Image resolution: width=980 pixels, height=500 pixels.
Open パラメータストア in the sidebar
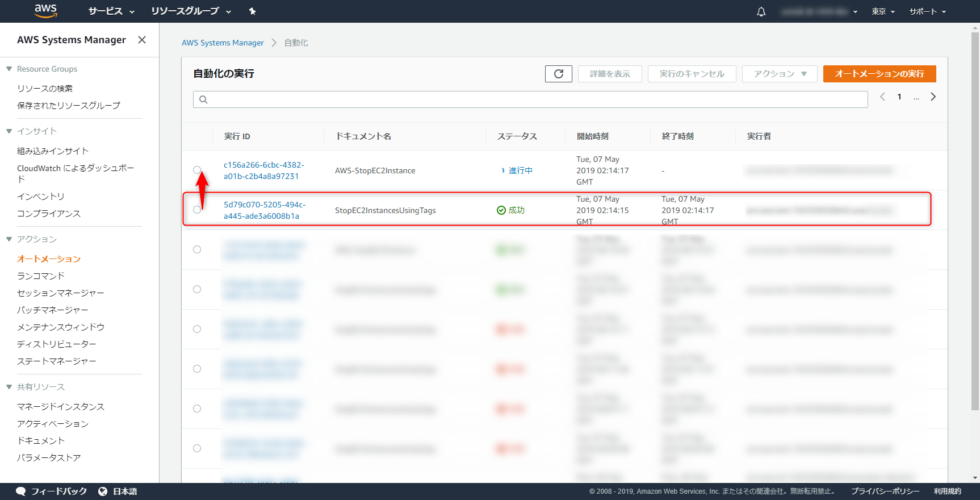click(x=49, y=458)
